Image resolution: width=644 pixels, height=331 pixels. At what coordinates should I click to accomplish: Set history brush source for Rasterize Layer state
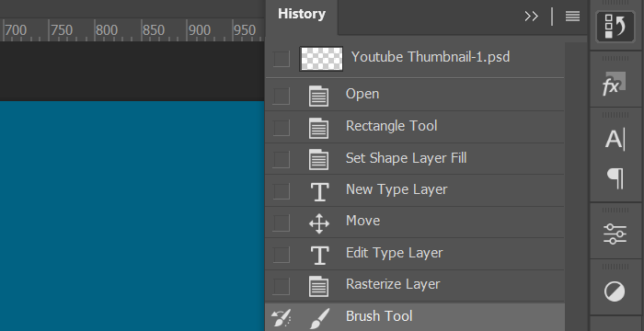282,286
